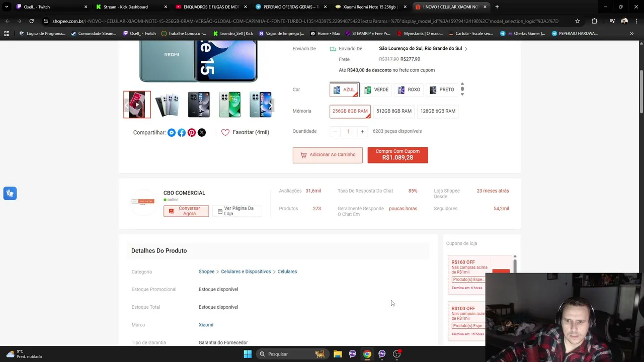The height and width of the screenshot is (362, 644).
Task: Share the product on X
Action: (202, 133)
